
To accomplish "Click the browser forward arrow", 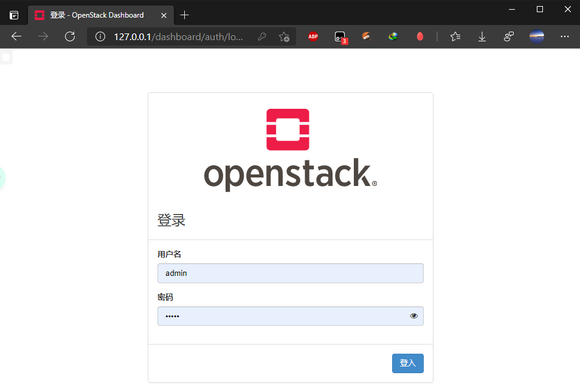I will tap(43, 36).
